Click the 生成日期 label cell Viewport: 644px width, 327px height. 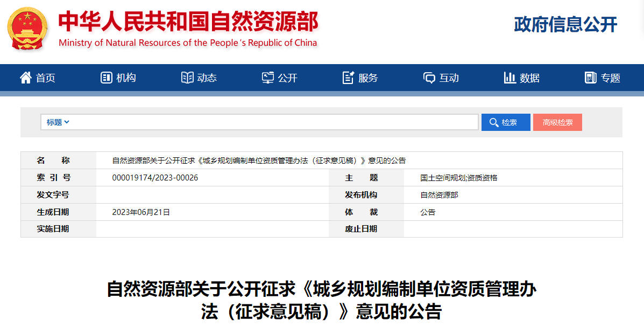[59, 212]
